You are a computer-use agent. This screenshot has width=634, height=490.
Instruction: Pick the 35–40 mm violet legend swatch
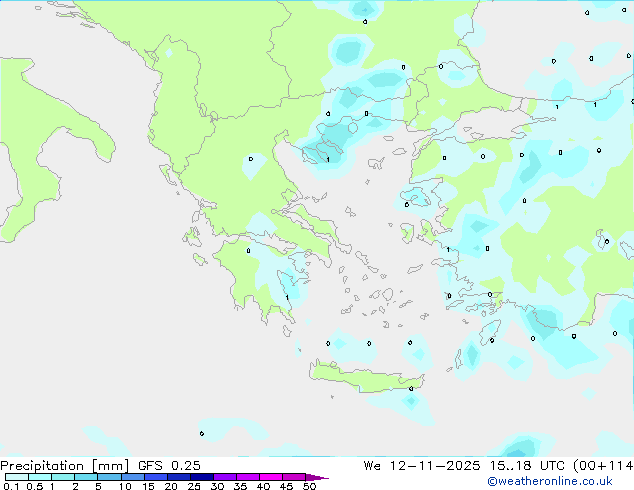coord(247,477)
